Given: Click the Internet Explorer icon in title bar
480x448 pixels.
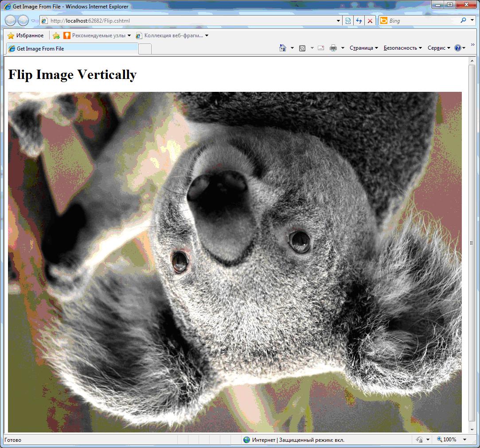Looking at the screenshot, I should 8,7.
